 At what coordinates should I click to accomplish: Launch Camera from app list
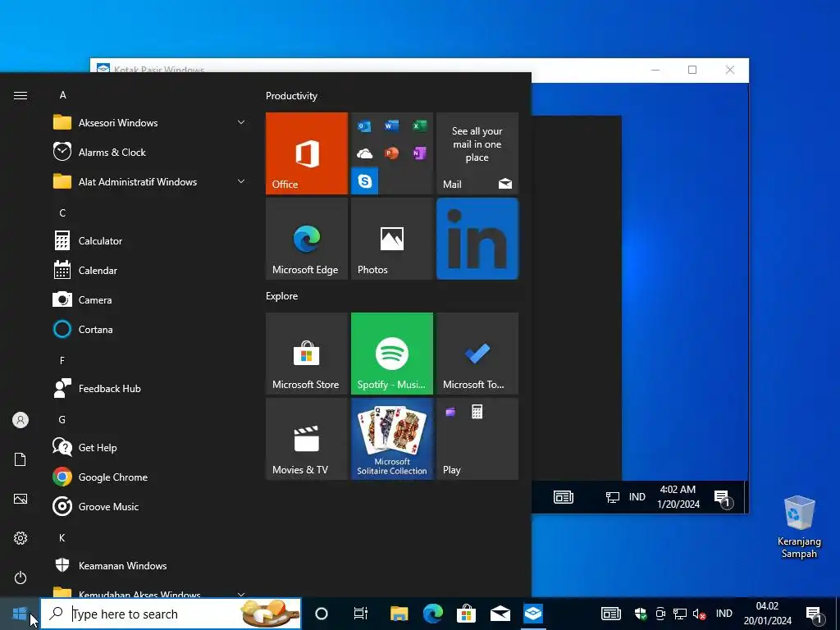tap(149, 300)
